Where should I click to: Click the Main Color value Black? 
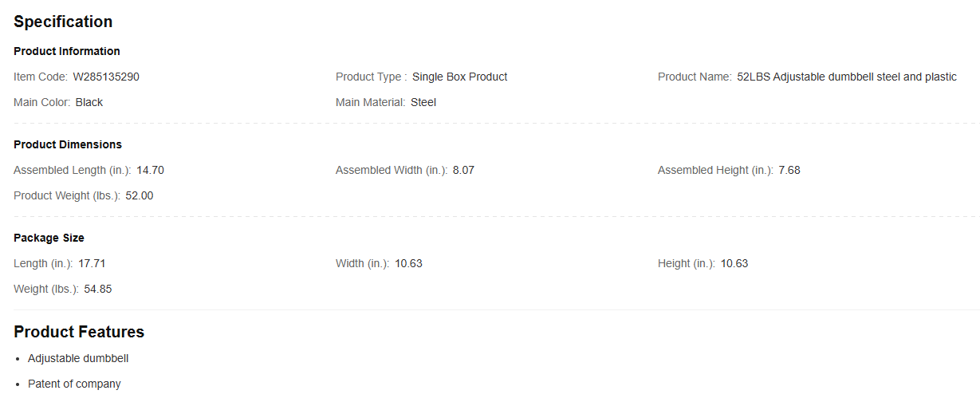click(x=89, y=102)
